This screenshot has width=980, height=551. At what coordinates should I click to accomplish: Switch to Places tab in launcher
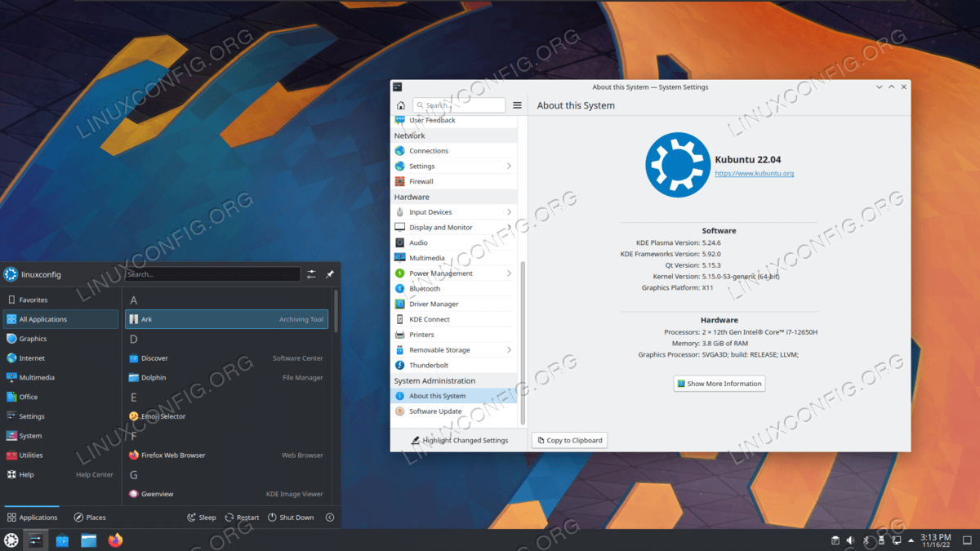coord(90,518)
